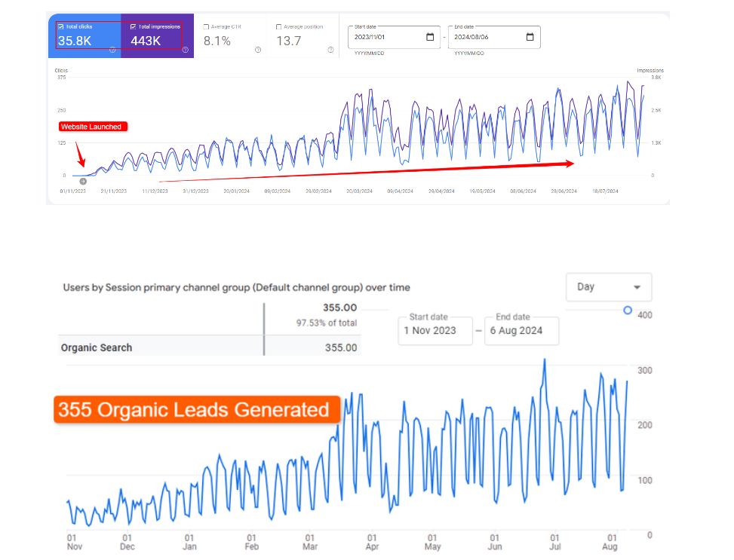Click the Users by Session primary channel group title
The width and height of the screenshot is (734, 560).
(236, 287)
